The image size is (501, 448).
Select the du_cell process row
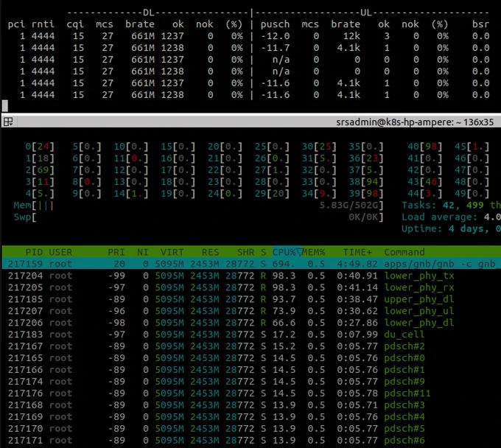pyautogui.click(x=251, y=335)
